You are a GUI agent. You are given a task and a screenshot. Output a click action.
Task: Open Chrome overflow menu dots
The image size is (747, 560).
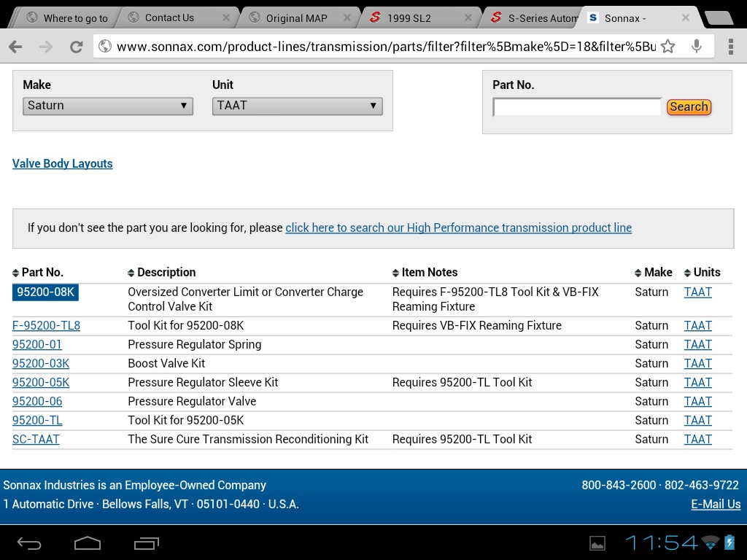(731, 47)
